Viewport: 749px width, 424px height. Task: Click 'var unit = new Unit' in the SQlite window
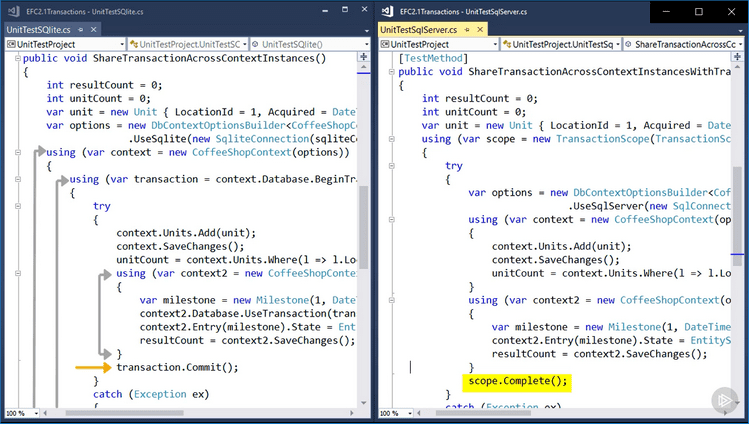(102, 112)
